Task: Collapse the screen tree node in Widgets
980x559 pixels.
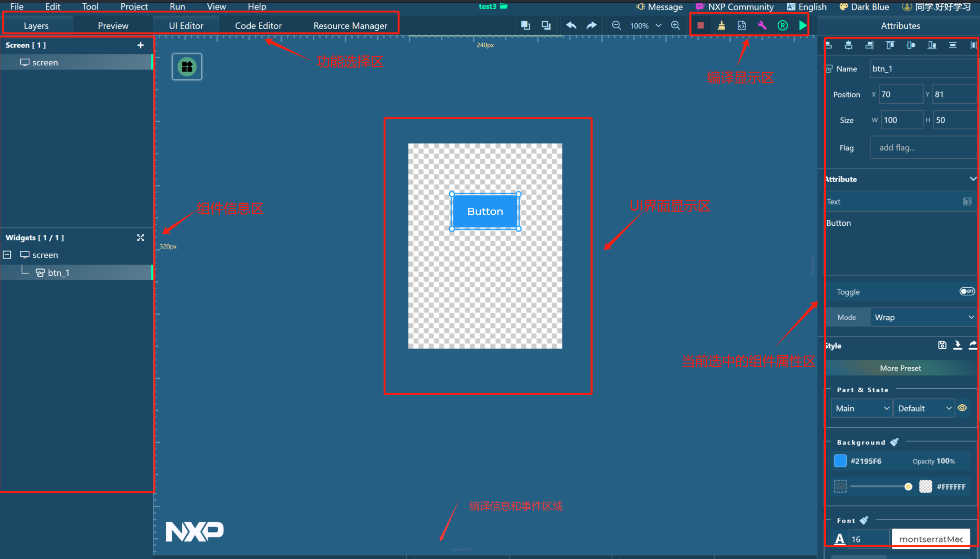Action: (7, 255)
